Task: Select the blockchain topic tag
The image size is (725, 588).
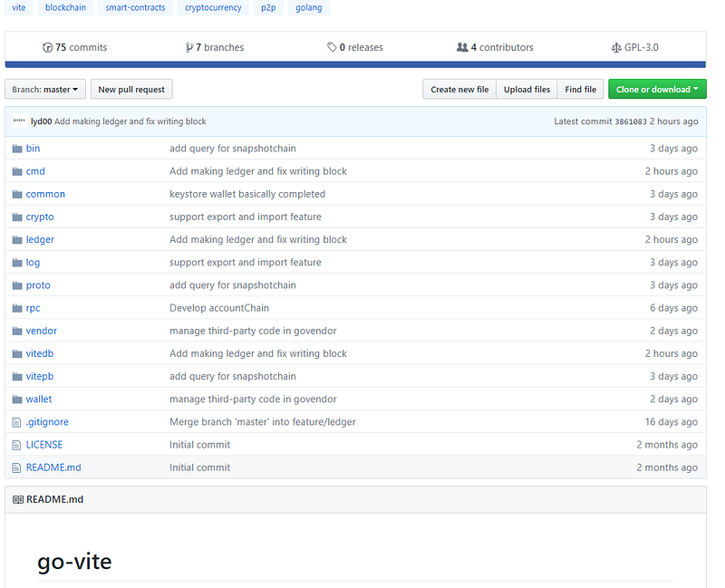Action: coord(65,7)
